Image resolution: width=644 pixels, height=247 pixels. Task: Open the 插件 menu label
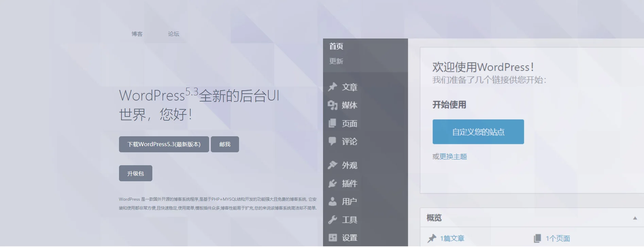tap(350, 184)
